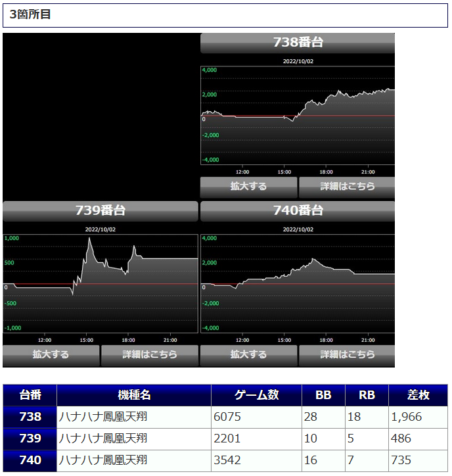Select the 738番台 header bar
452x476 pixels.
[298, 43]
